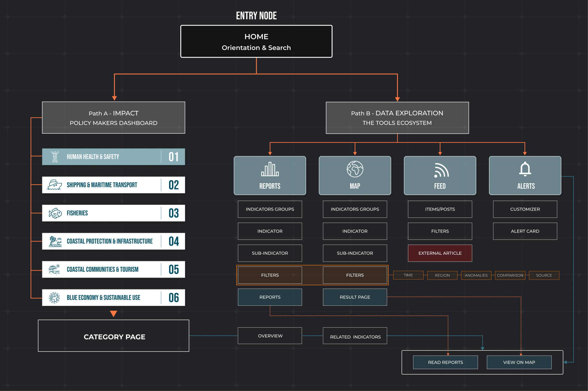Click the Blue Economy globe icon
The image size is (588, 391).
[54, 298]
